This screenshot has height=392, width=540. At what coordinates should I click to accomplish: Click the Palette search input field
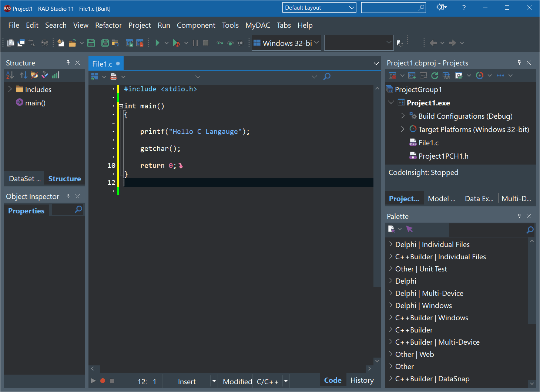click(487, 230)
